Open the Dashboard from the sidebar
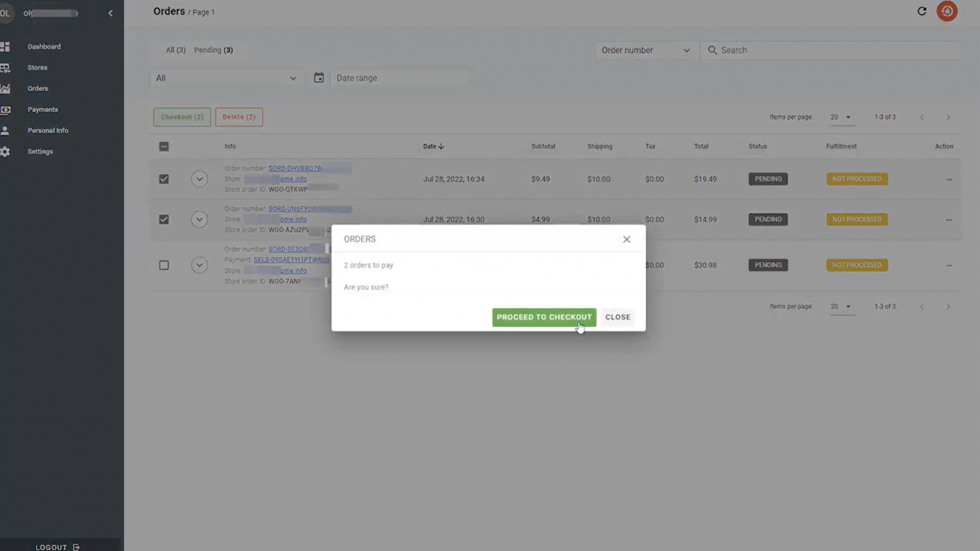The width and height of the screenshot is (980, 551). [x=6, y=46]
